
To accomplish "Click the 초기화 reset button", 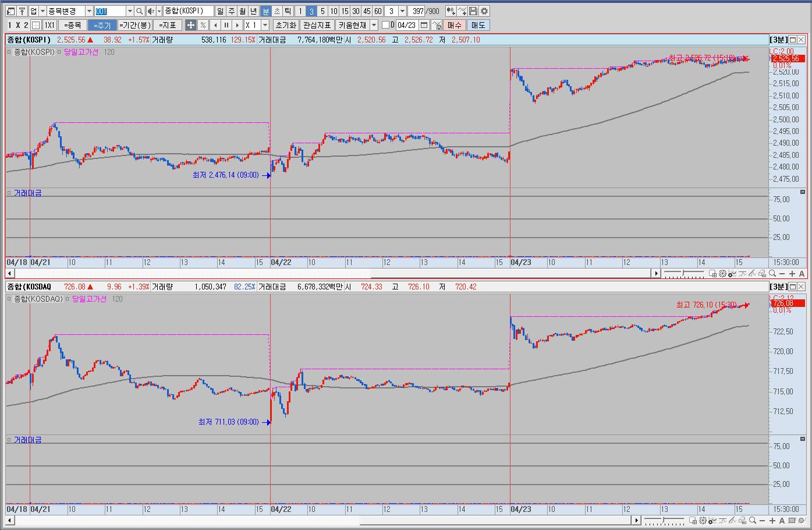I will [x=285, y=25].
